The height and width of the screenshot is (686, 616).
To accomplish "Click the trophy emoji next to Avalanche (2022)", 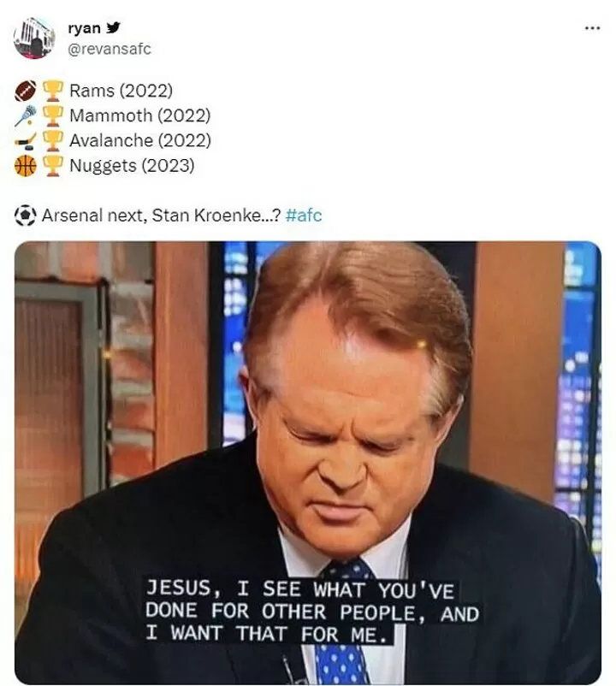I will click(x=52, y=140).
